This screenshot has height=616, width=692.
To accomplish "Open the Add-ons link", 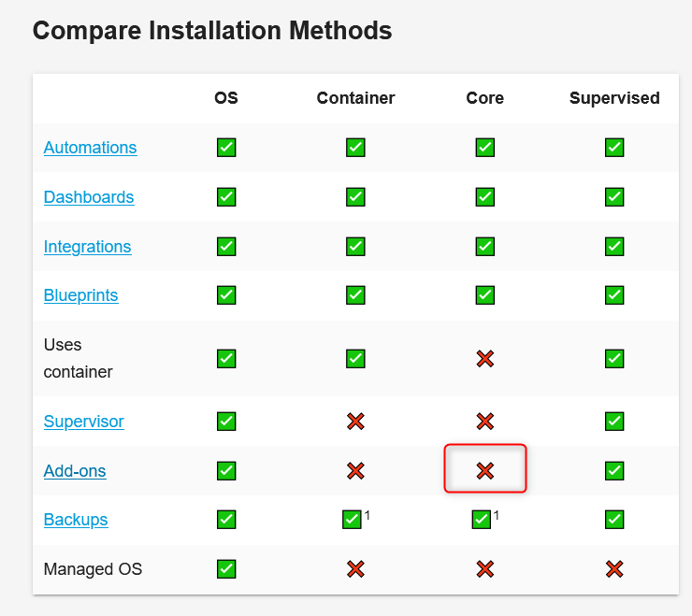I will 75,471.
